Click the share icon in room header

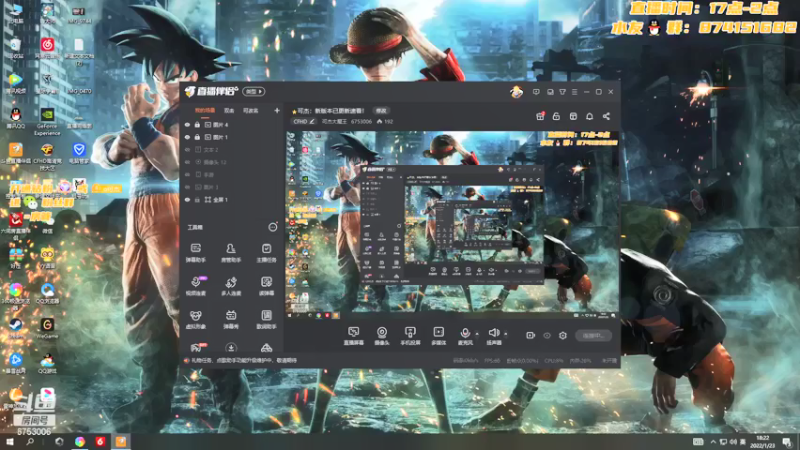point(606,116)
